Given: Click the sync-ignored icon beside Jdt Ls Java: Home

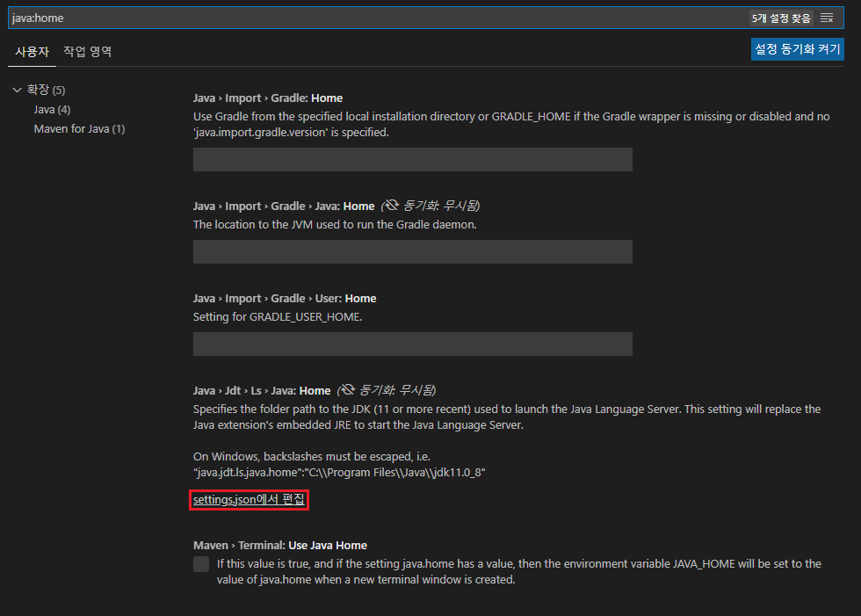Looking at the screenshot, I should pos(346,390).
